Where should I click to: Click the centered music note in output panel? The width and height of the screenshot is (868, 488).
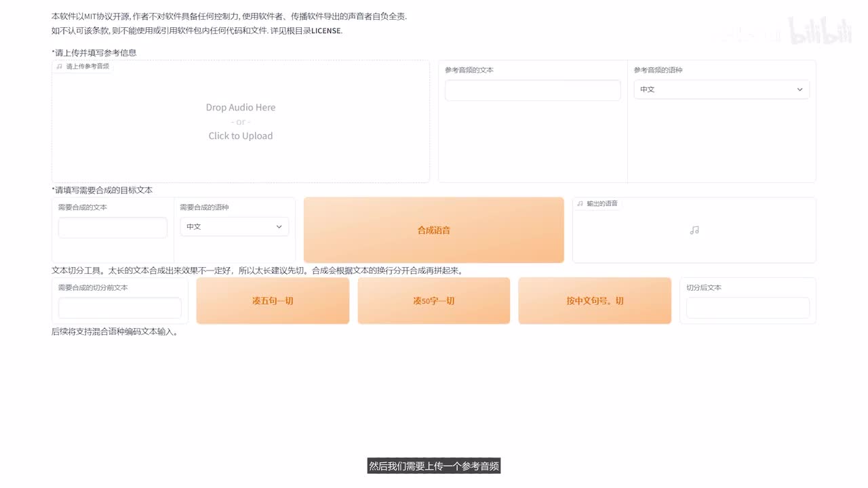point(694,230)
